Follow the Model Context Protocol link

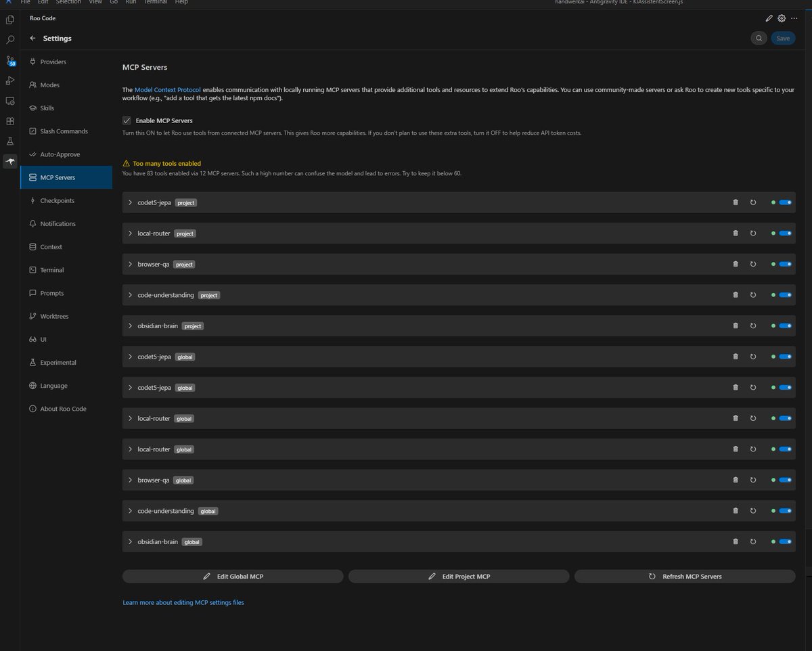168,90
